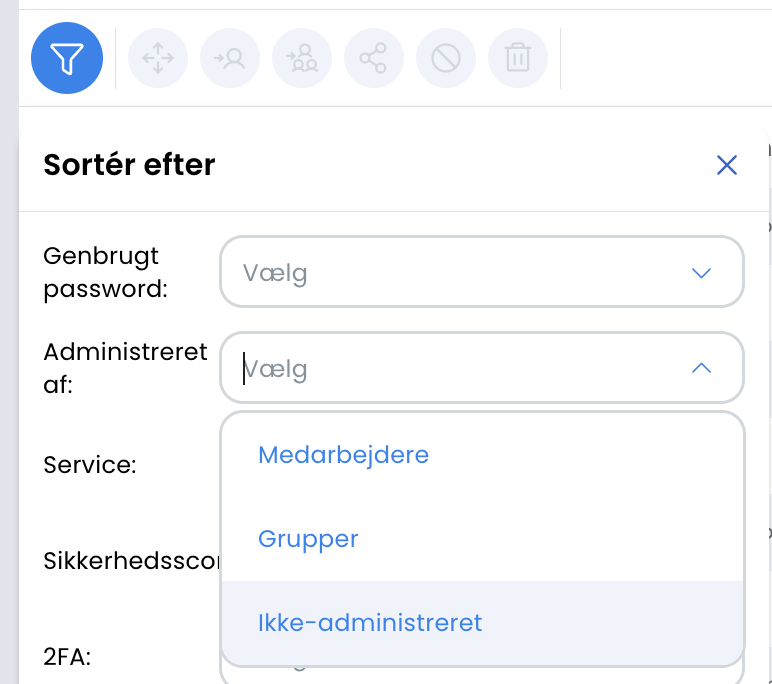Click the 2FA label
772x684 pixels.
(67, 656)
